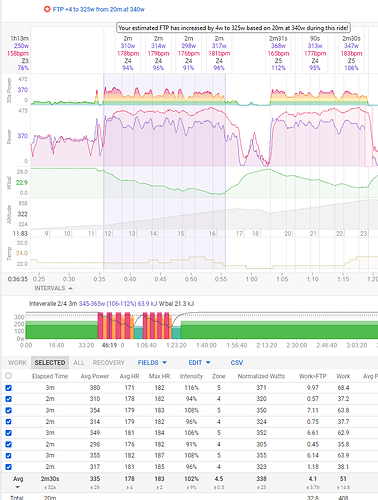378x500 pixels.
Task: Click the 68.4 Work cell
Action: (343, 388)
